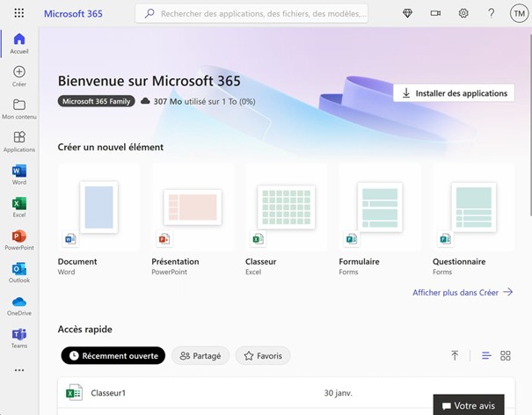This screenshot has height=415, width=532.
Task: Click the Votre avis feedback button
Action: point(469,405)
